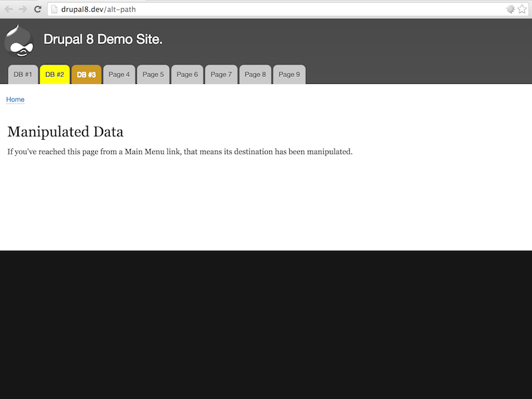Open the Page 7 tab
This screenshot has height=399, width=532.
(221, 74)
